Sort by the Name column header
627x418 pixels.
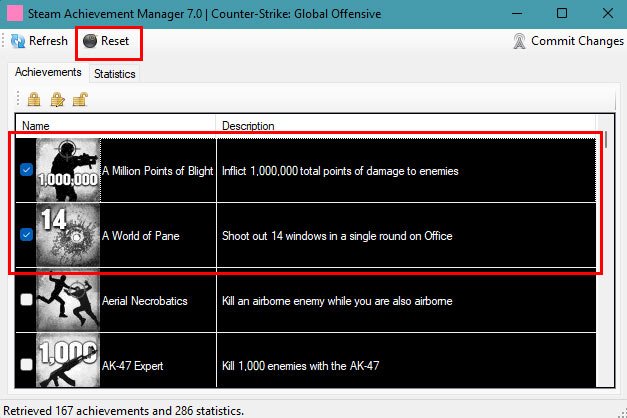115,126
